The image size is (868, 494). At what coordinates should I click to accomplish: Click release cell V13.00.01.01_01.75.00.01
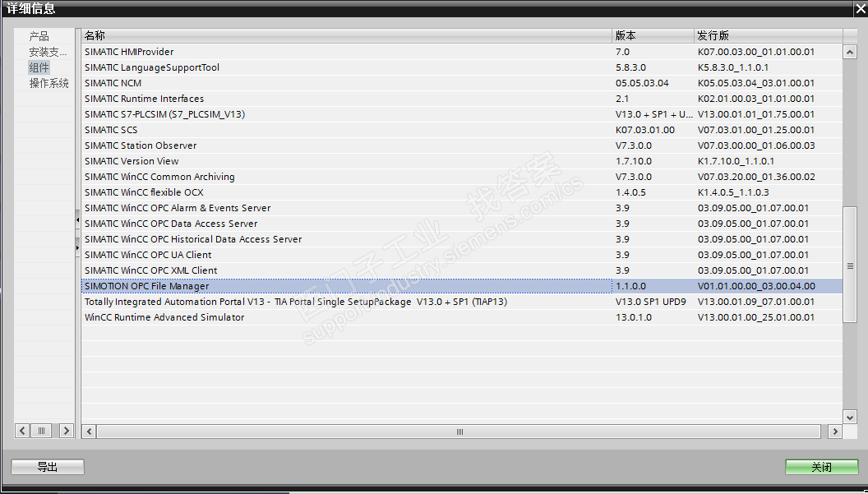point(756,114)
